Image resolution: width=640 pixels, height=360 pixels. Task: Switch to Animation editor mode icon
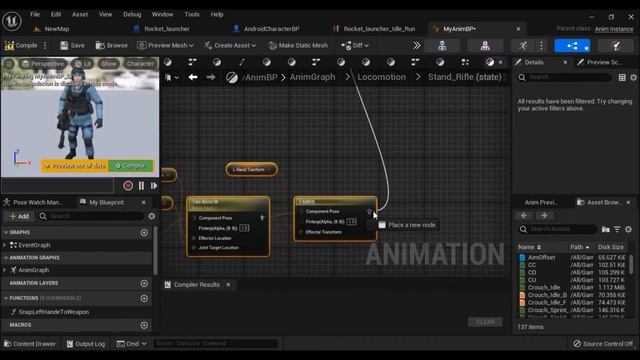click(x=523, y=46)
